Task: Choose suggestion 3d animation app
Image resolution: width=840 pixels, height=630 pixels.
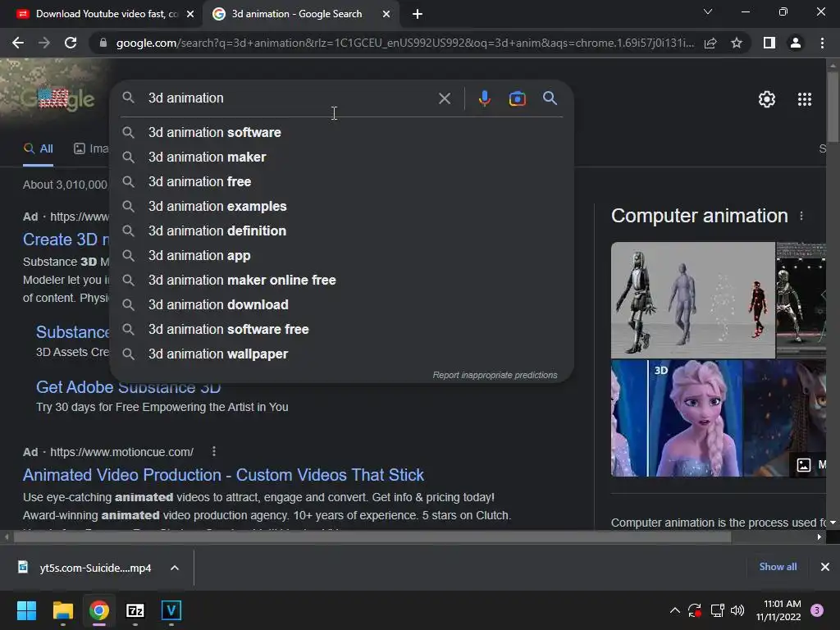Action: 342,256
